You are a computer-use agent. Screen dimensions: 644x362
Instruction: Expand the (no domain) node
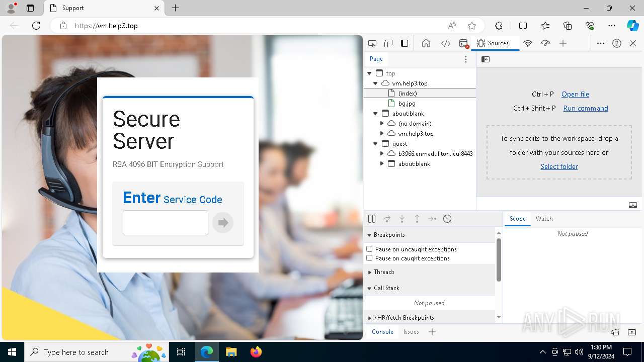pyautogui.click(x=382, y=124)
